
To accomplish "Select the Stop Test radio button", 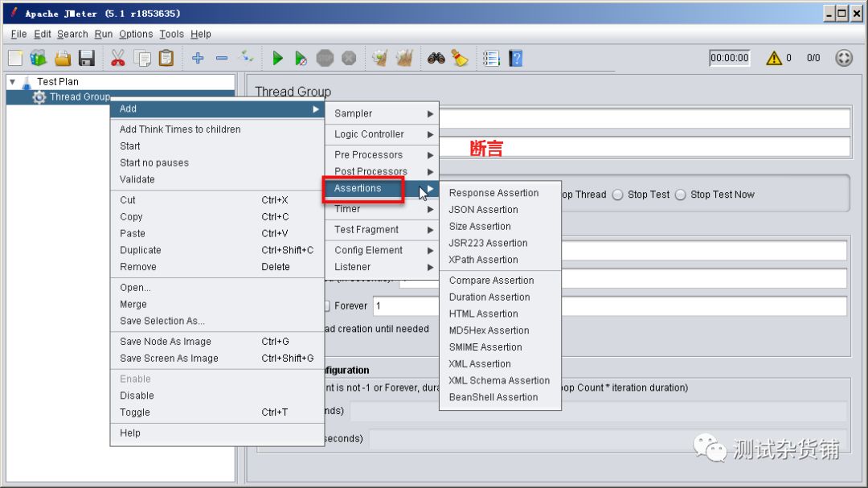I will pyautogui.click(x=618, y=195).
